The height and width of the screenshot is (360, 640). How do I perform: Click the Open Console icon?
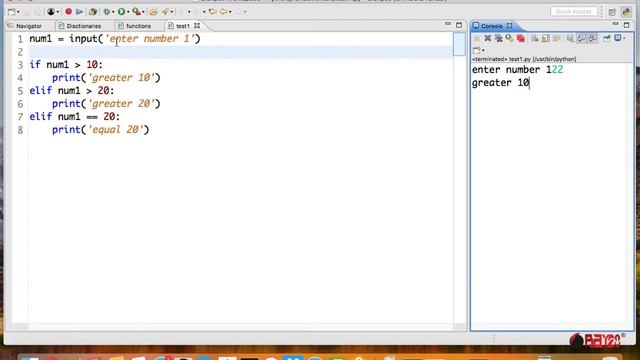(476, 50)
